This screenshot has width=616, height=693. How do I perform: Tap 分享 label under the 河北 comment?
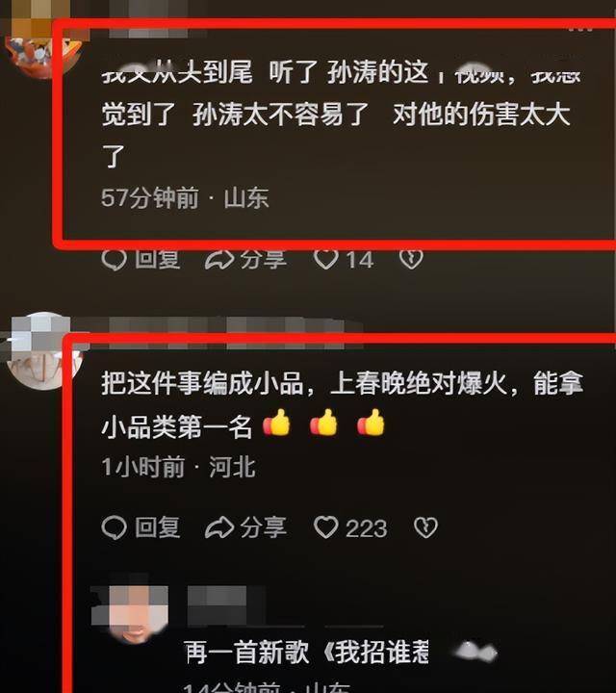coord(264,527)
